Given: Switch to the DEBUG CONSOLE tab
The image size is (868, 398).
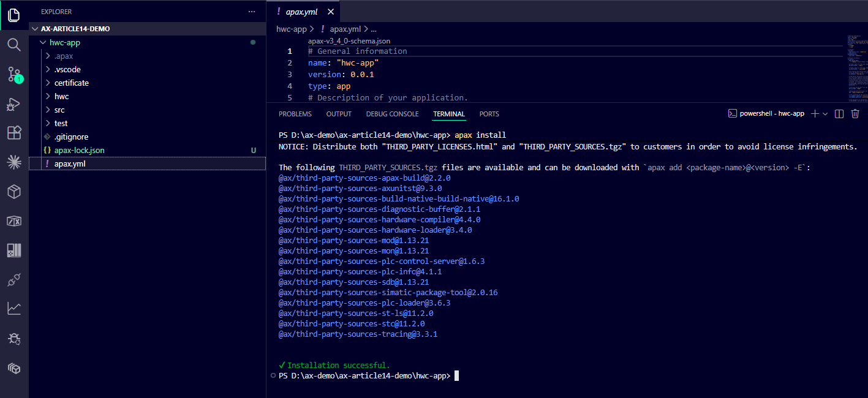Looking at the screenshot, I should tap(393, 114).
